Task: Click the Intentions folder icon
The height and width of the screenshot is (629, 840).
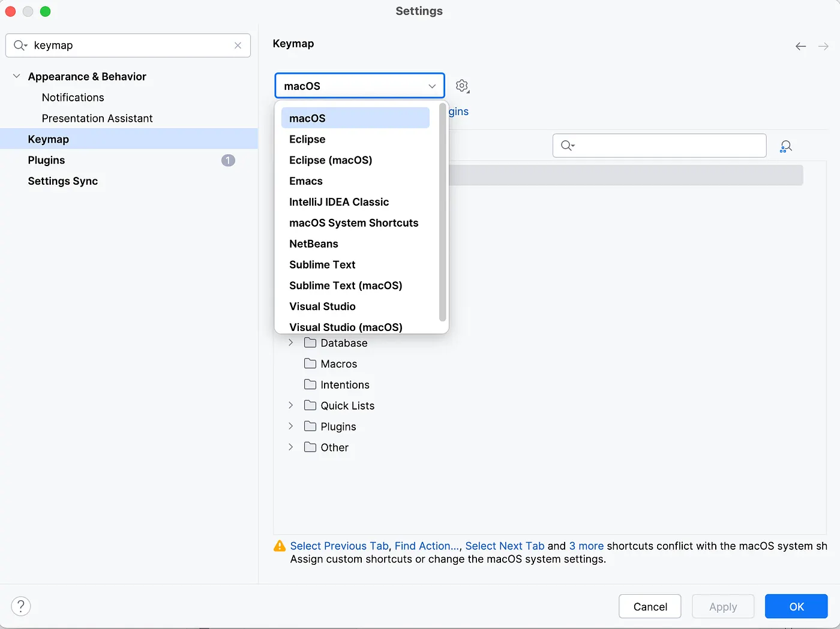Action: [310, 384]
